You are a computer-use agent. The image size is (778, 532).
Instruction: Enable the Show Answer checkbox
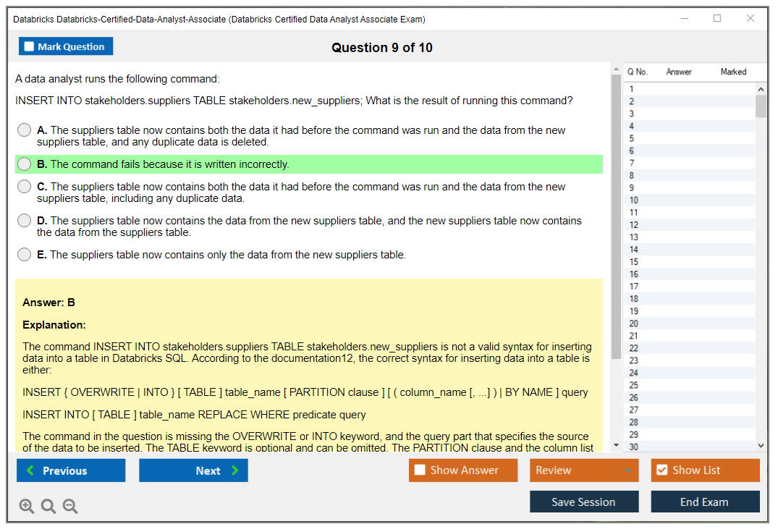tap(418, 470)
